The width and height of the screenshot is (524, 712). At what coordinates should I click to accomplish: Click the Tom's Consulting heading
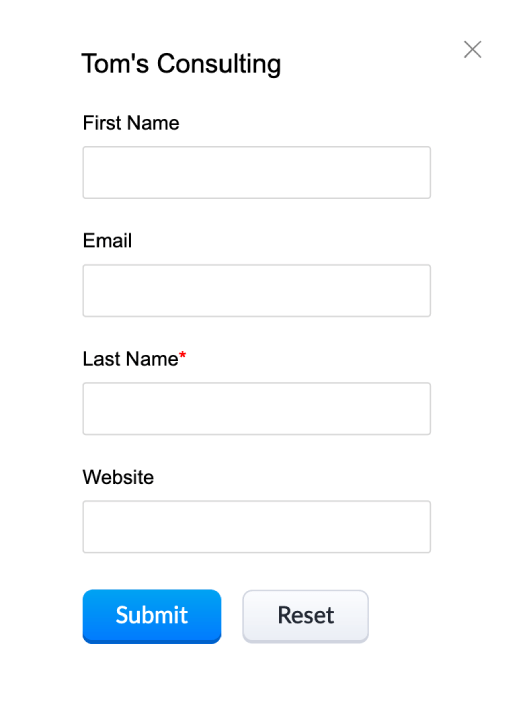tap(181, 64)
